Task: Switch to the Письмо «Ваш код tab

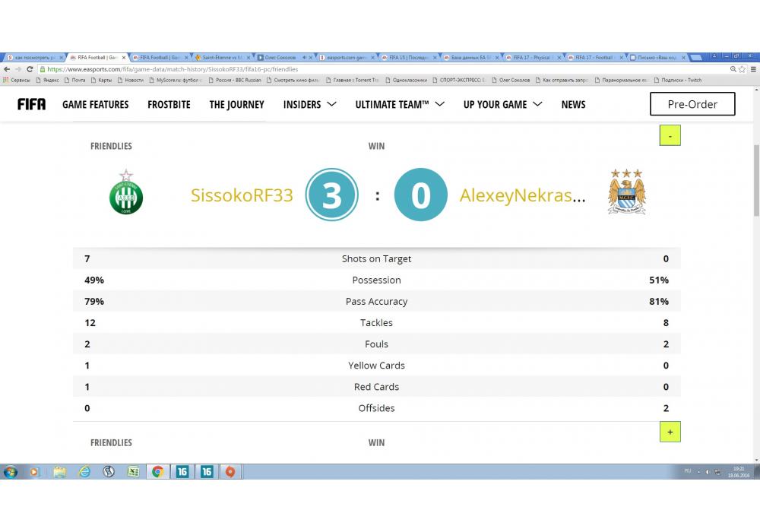Action: (657, 57)
